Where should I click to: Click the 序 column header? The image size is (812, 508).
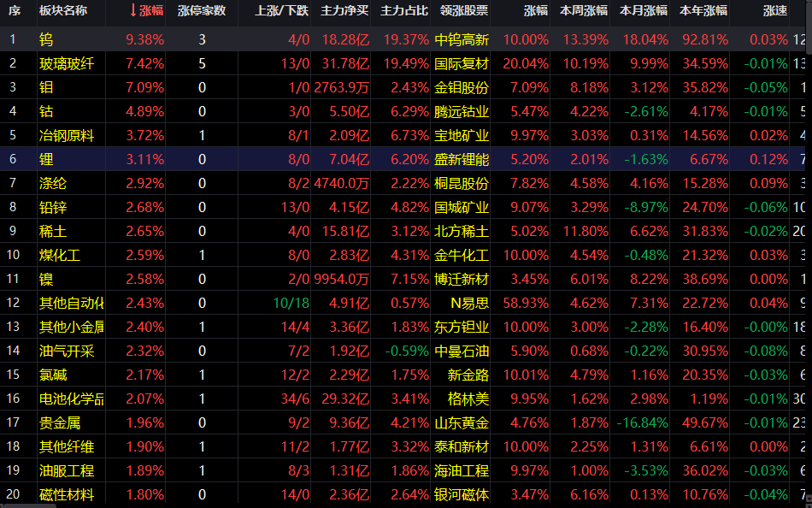click(x=15, y=10)
